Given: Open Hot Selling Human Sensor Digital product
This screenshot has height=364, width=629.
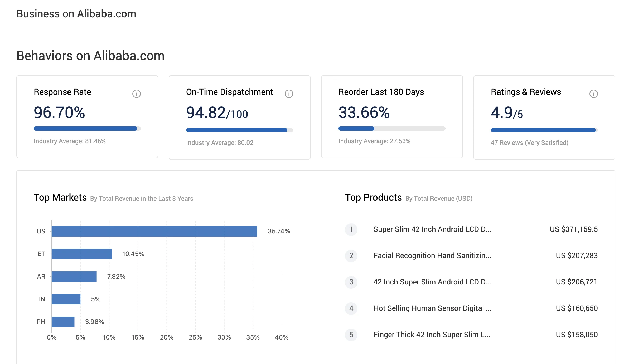Looking at the screenshot, I should (x=432, y=308).
